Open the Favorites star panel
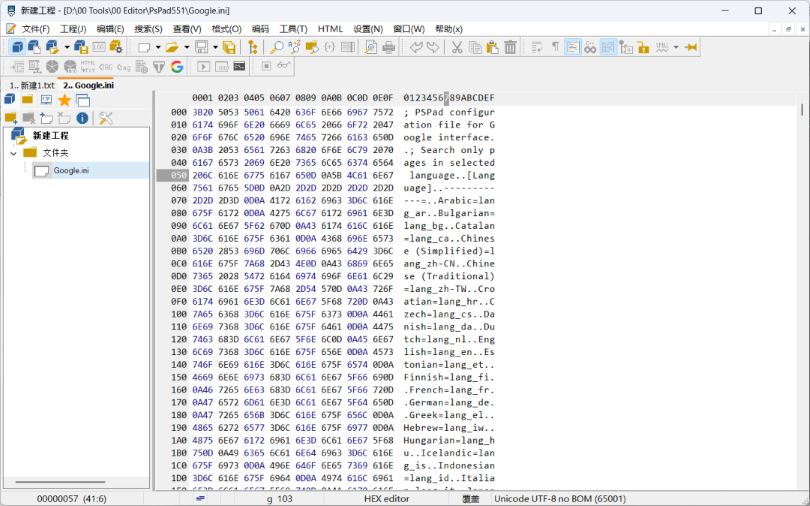 [x=65, y=100]
